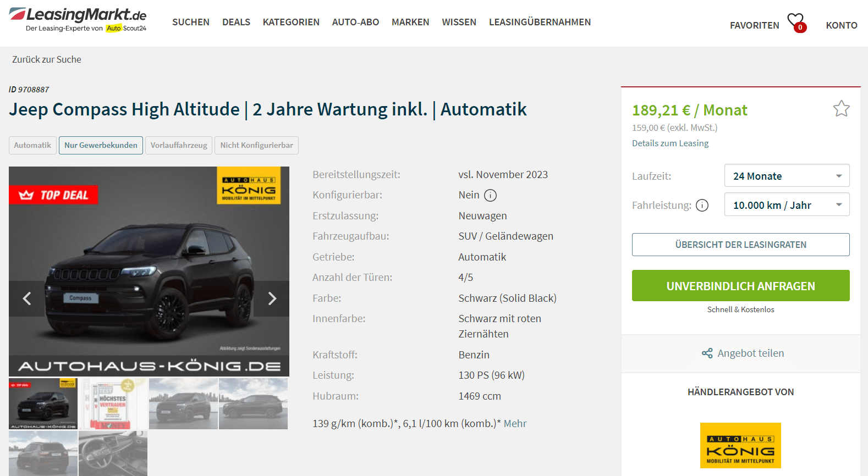Click Angebot teilen
868x476 pixels.
tap(750, 353)
